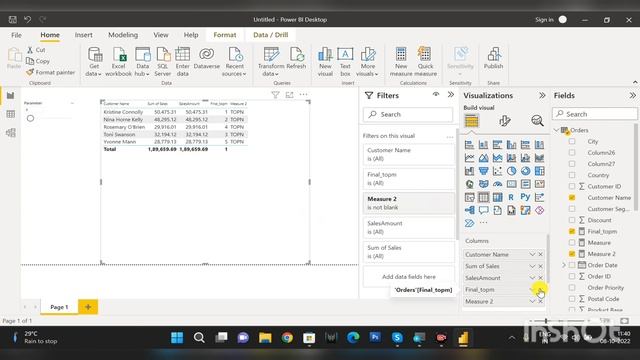Open More options ellipsis on table visual
640x360 pixels.
click(303, 95)
